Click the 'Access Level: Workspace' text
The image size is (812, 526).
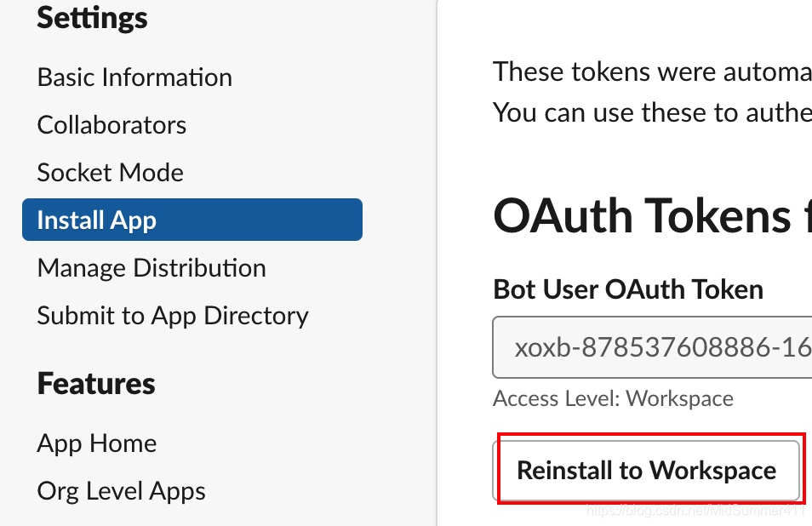[613, 398]
